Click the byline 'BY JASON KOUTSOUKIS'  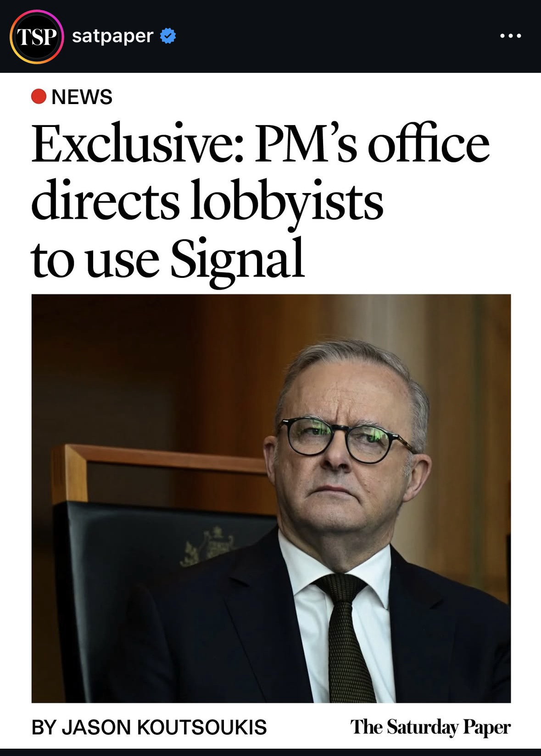tap(149, 727)
